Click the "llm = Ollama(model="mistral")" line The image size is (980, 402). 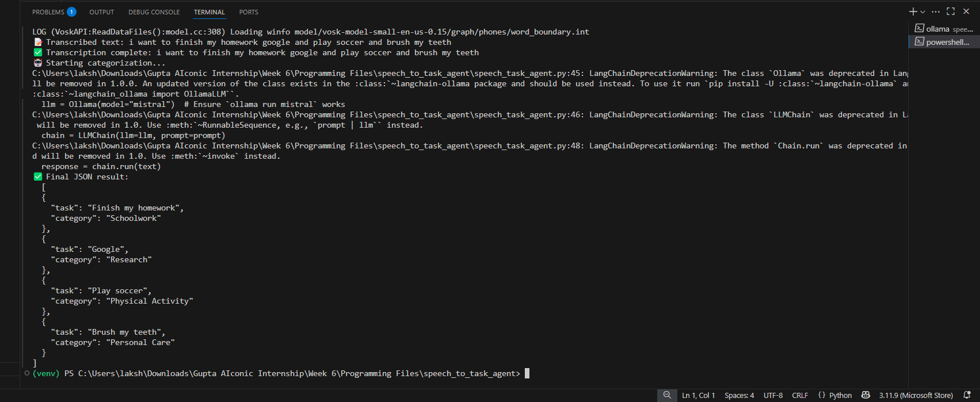point(193,104)
